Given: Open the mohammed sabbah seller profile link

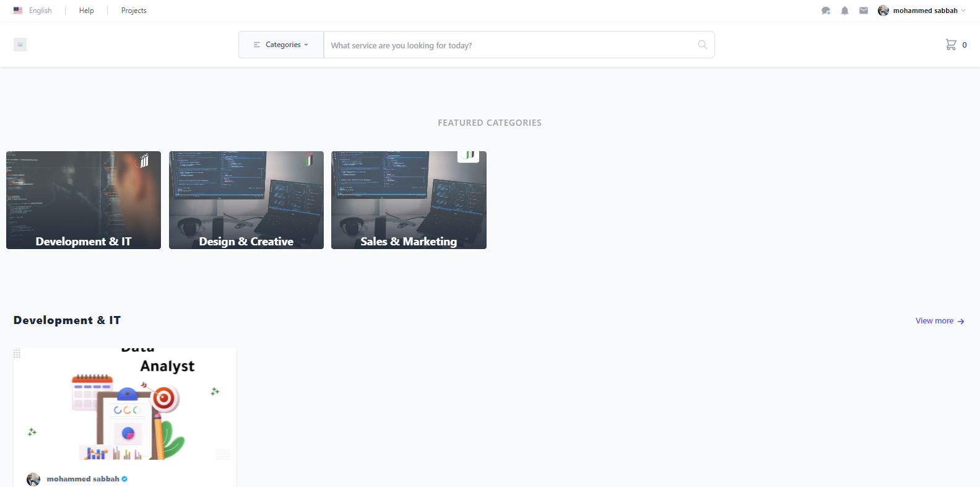Looking at the screenshot, I should (x=82, y=479).
